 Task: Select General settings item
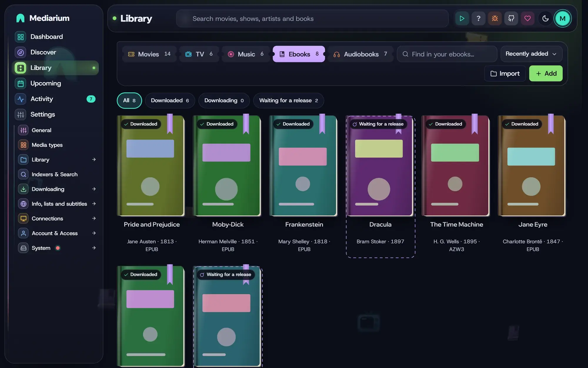57,130
